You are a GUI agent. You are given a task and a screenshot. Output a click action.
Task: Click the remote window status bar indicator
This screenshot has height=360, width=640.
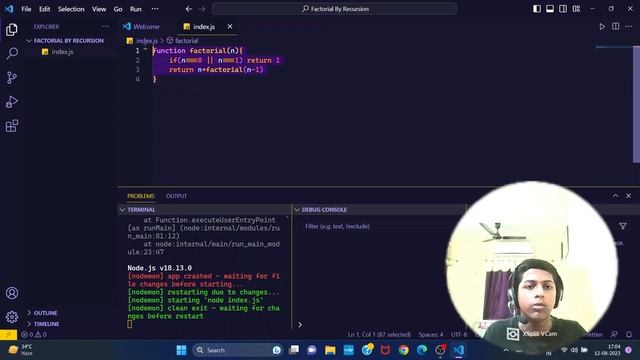(9, 334)
